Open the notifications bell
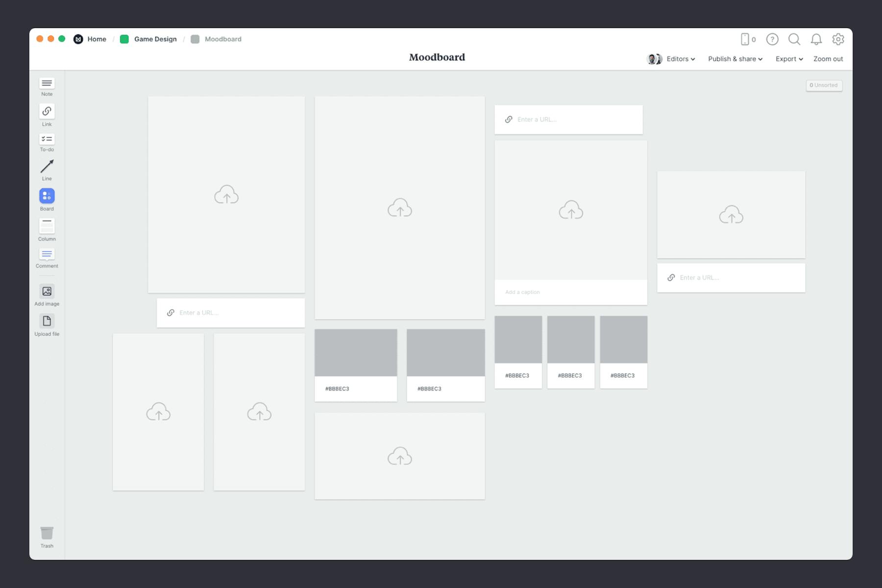 [816, 39]
